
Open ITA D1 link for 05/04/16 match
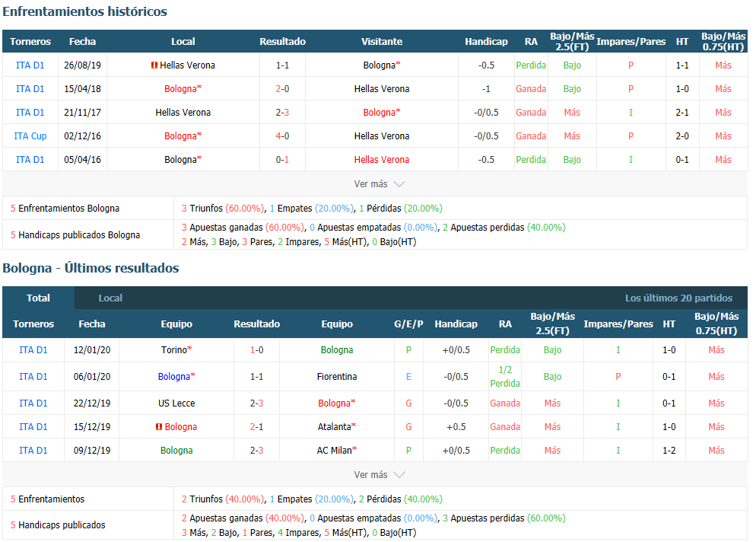point(30,160)
